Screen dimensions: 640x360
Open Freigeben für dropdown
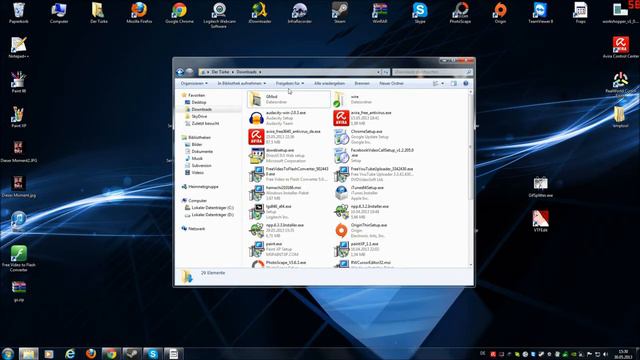[289, 83]
